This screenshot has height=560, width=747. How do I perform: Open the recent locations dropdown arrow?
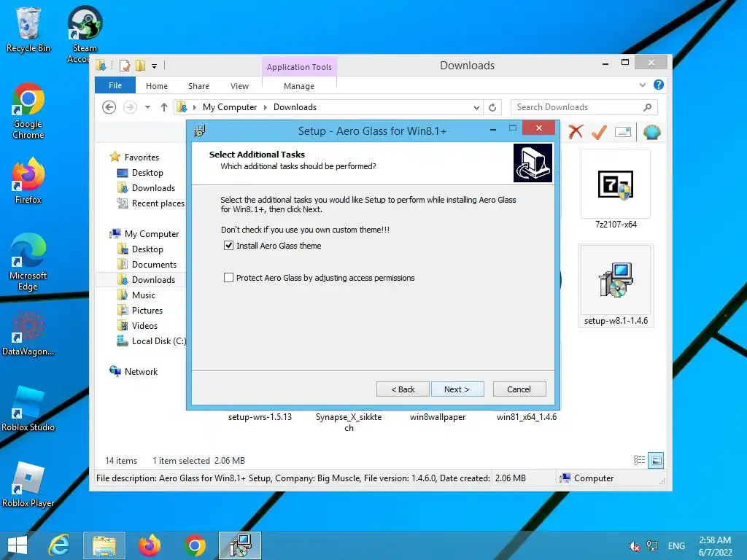(x=147, y=107)
